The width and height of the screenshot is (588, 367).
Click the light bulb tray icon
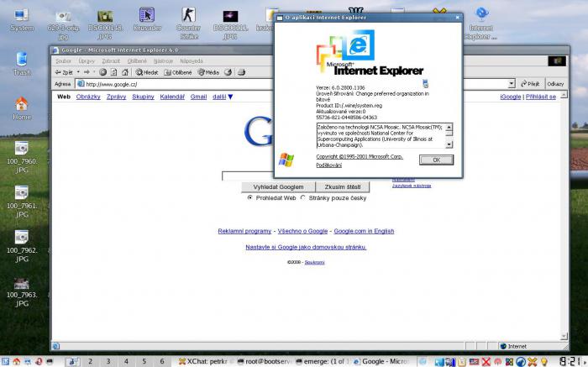[543, 361]
